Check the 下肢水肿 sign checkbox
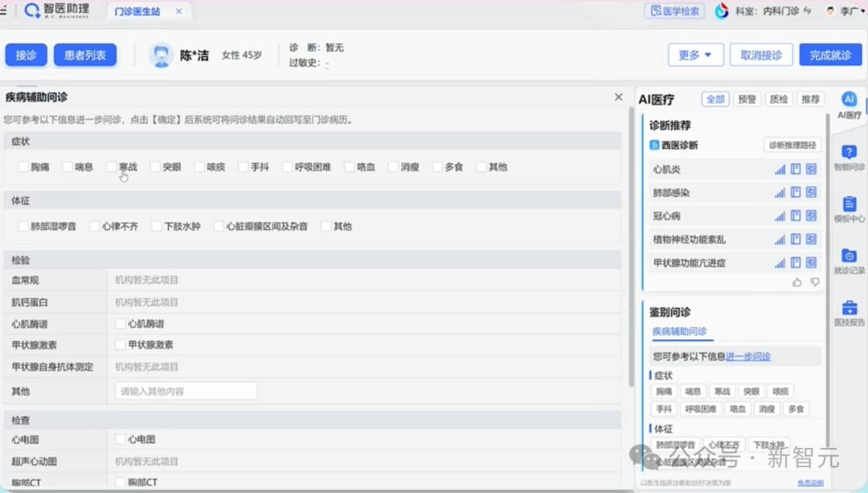The width and height of the screenshot is (868, 493). coord(157,226)
